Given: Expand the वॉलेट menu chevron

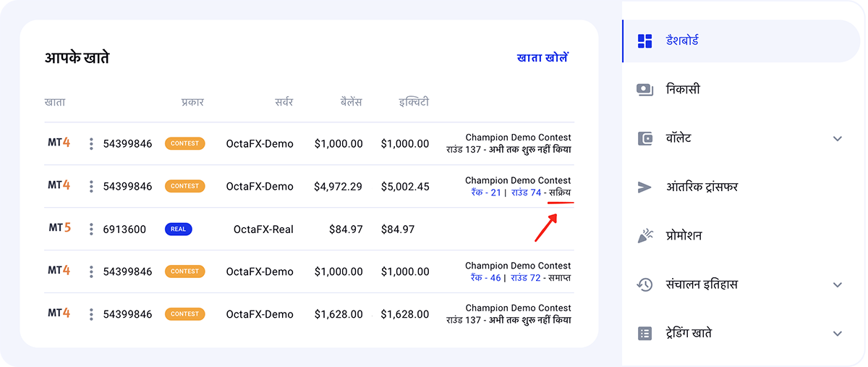Looking at the screenshot, I should click(838, 138).
